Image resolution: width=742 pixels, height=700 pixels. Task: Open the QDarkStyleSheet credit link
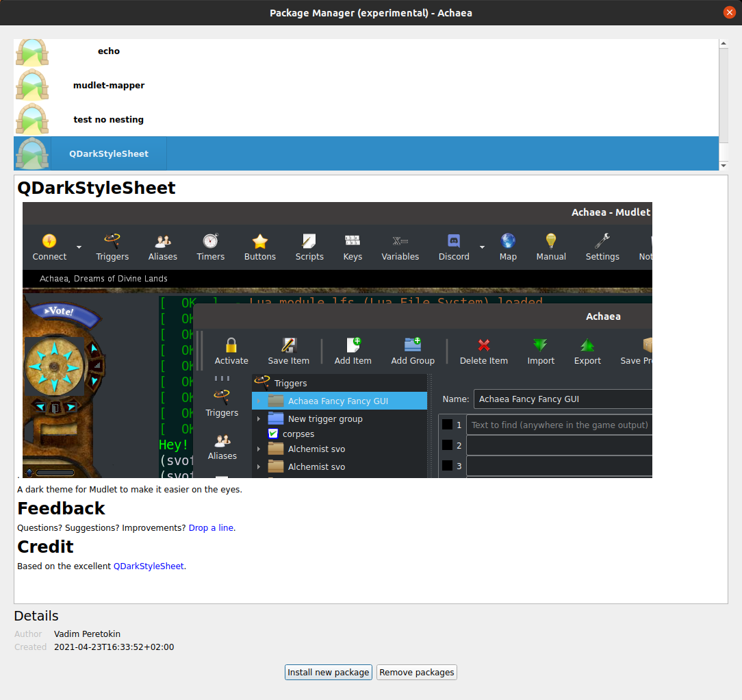tap(149, 566)
